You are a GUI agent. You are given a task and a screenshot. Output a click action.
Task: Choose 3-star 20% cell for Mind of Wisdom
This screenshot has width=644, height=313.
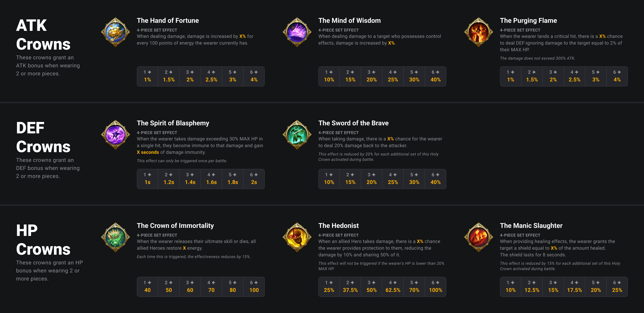tap(371, 76)
